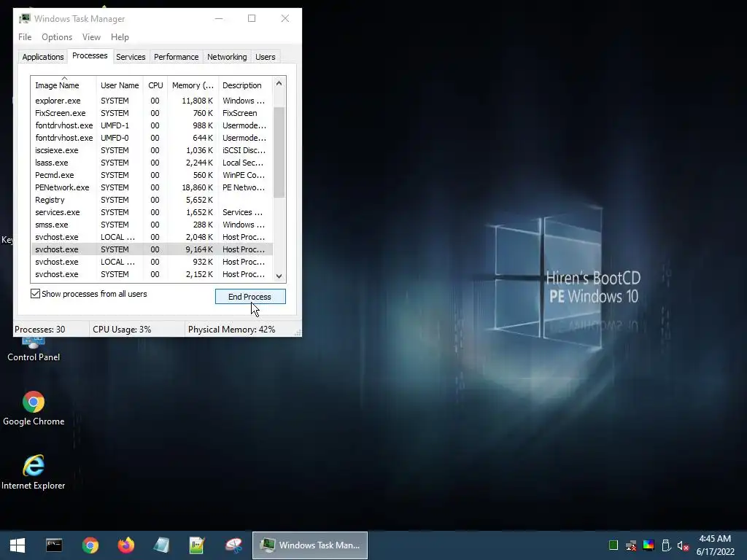Switch to the Services tab

point(131,57)
